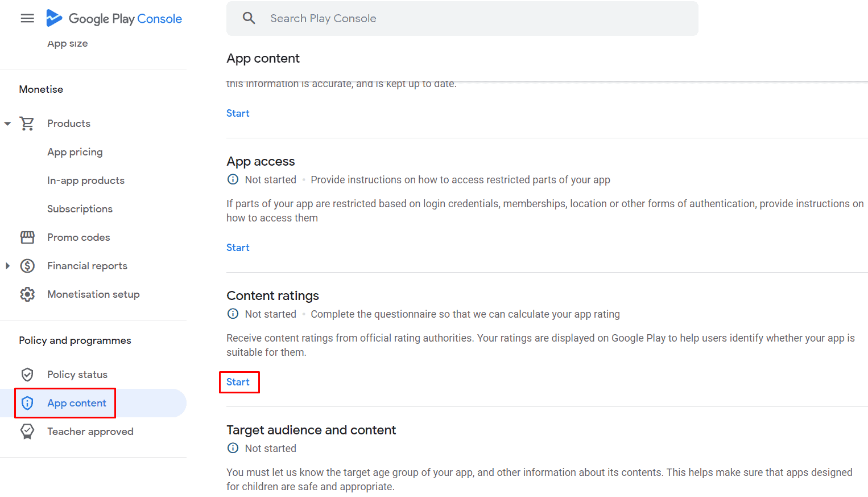The image size is (868, 497).
Task: Select the App content shield icon
Action: [x=27, y=402]
